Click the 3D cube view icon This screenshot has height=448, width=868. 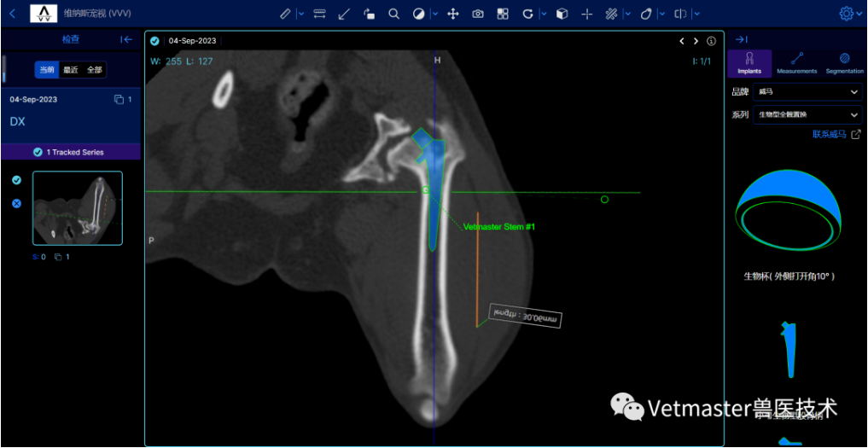562,14
